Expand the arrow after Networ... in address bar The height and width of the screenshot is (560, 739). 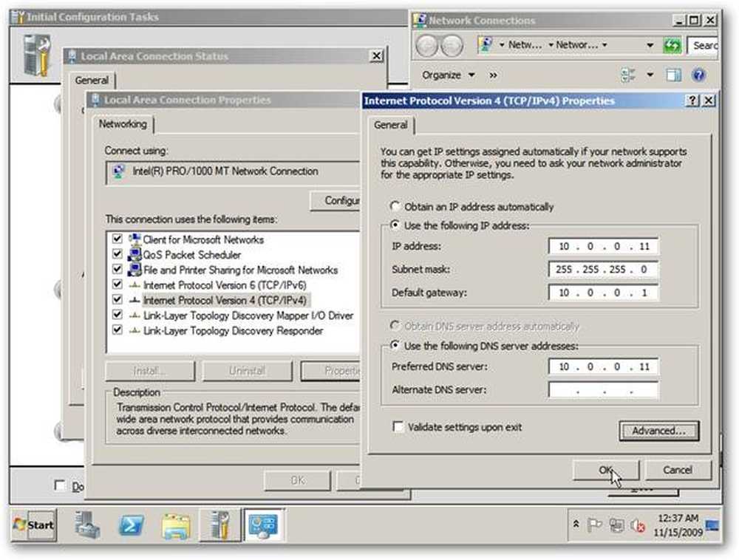[605, 45]
